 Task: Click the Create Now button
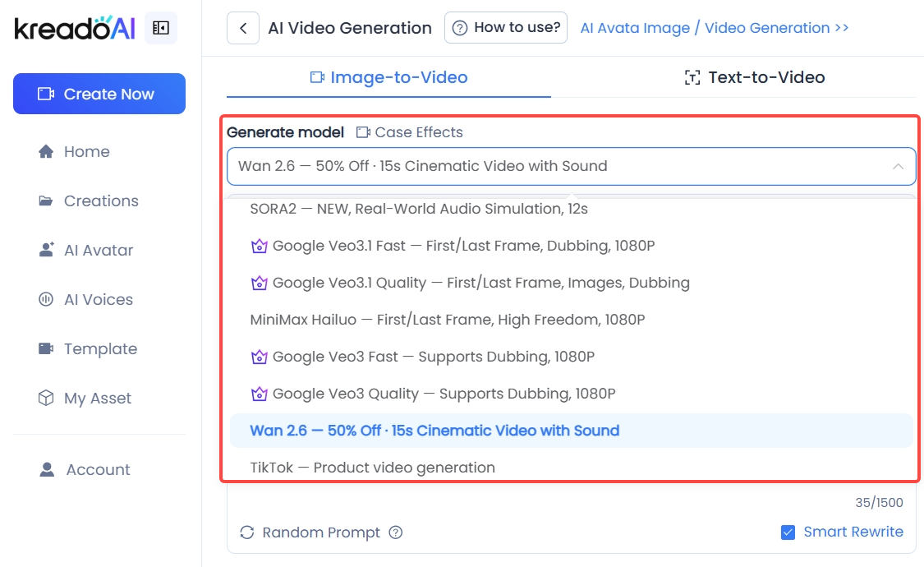[x=99, y=94]
